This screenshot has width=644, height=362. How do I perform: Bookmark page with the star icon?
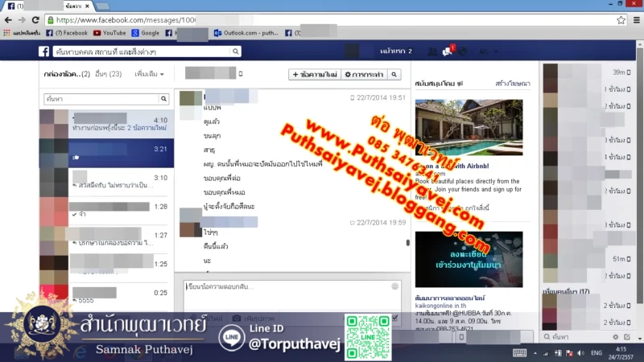pos(621,19)
